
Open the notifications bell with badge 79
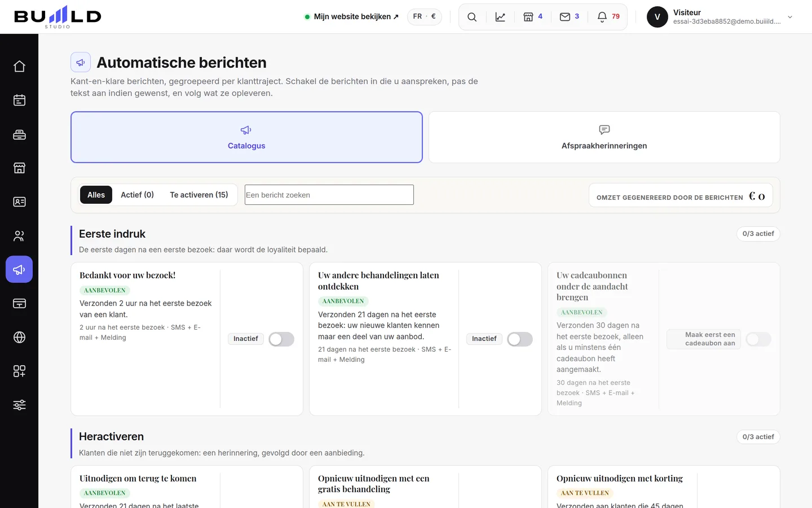click(x=608, y=17)
